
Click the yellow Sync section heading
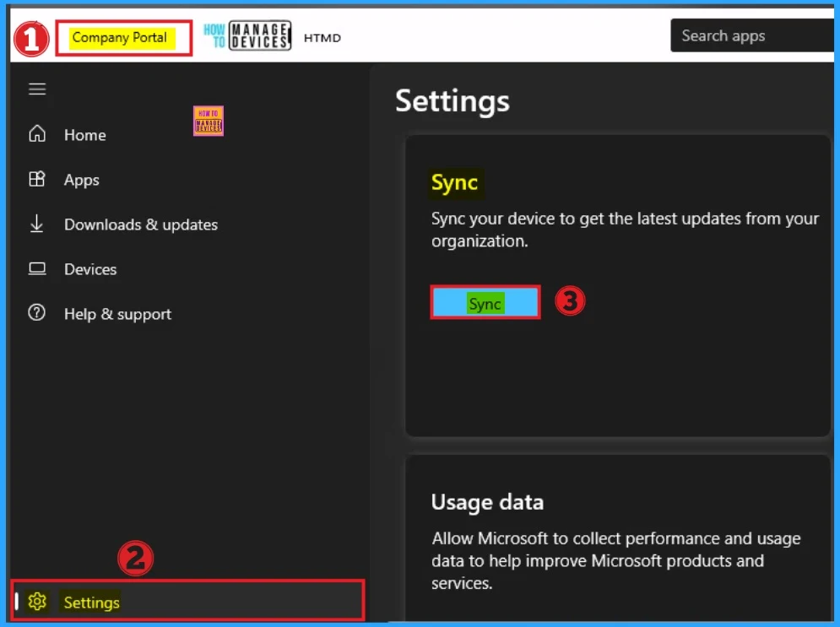click(455, 182)
